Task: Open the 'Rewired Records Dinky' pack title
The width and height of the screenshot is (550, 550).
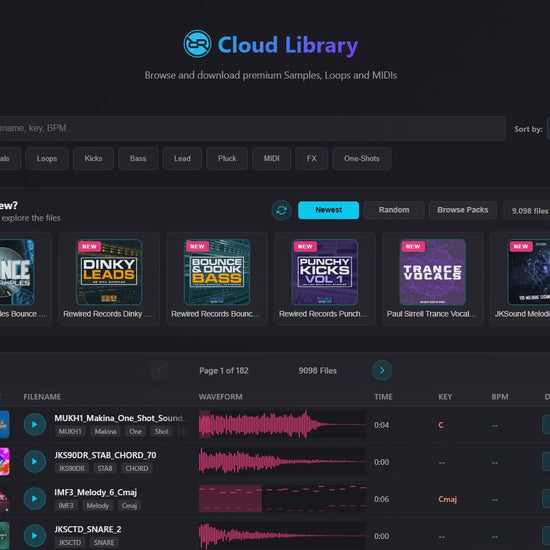Action: click(107, 314)
